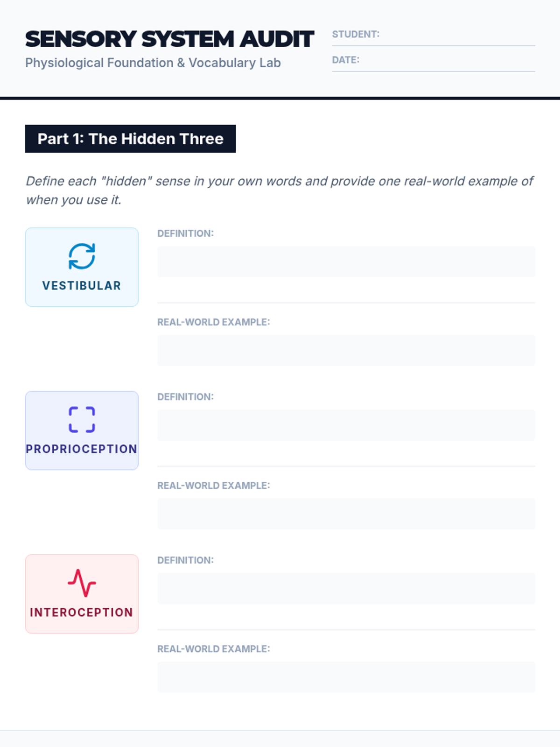560x747 pixels.
Task: Click the VESTIBULAR label text
Action: tap(82, 286)
